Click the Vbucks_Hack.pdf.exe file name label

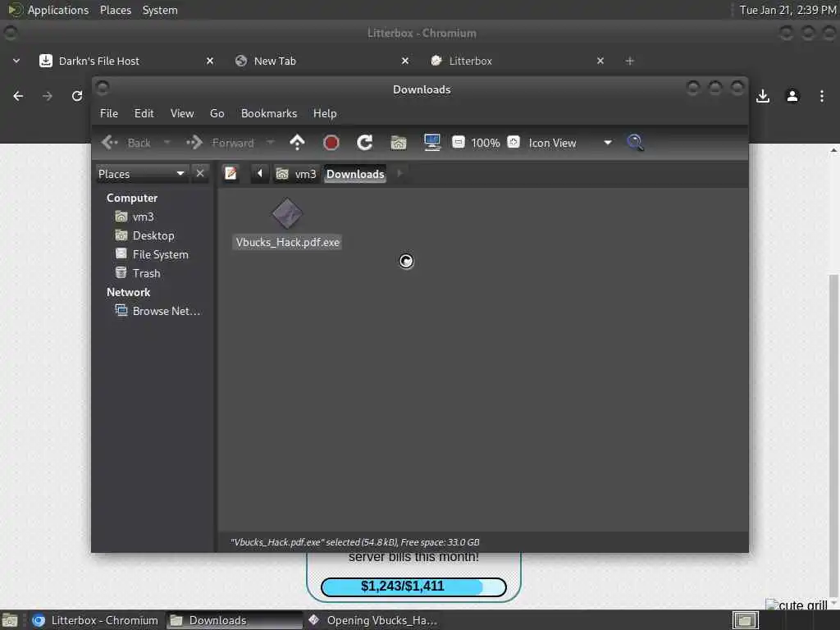click(x=287, y=242)
